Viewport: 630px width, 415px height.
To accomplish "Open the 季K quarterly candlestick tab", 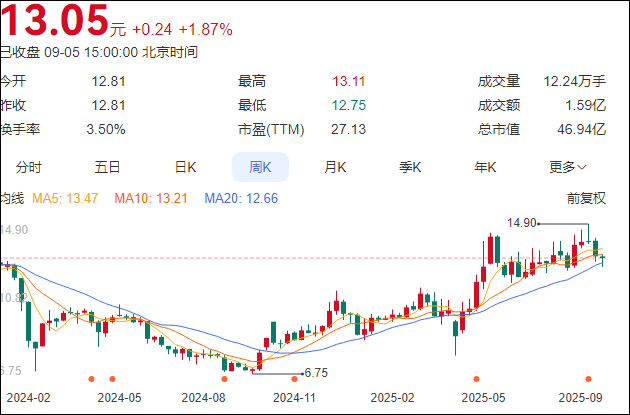I will point(410,167).
